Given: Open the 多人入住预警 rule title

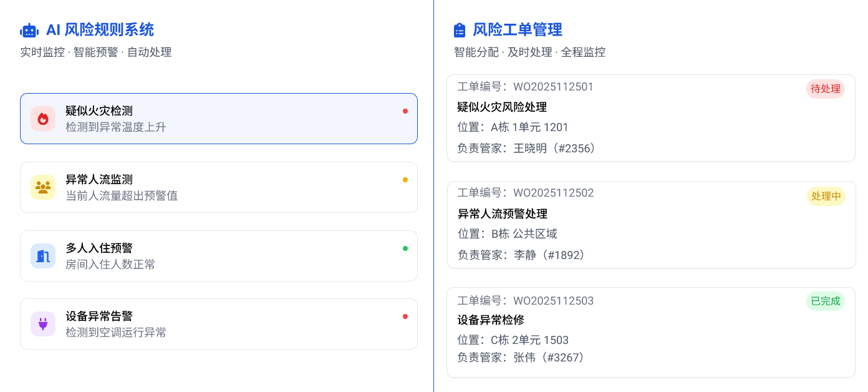Looking at the screenshot, I should (x=99, y=248).
